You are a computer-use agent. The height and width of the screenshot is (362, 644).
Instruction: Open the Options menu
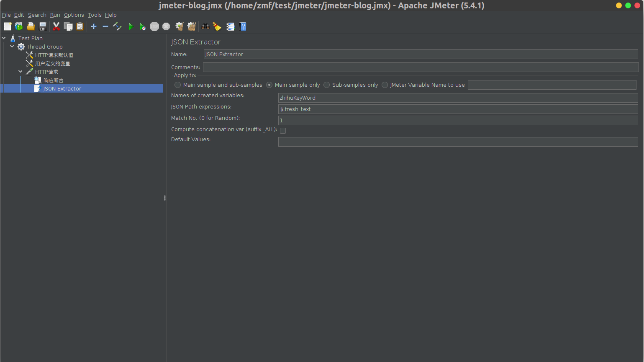coord(74,15)
